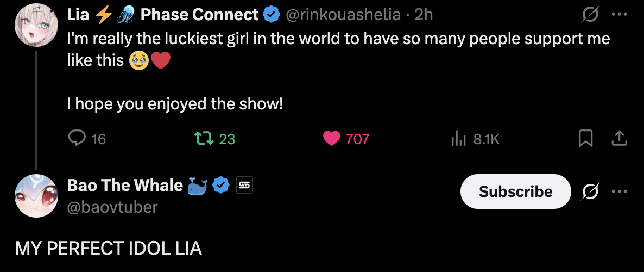Open the 2h timestamp of Lia's post
Viewport: 644px width, 272px height.
coord(423,15)
